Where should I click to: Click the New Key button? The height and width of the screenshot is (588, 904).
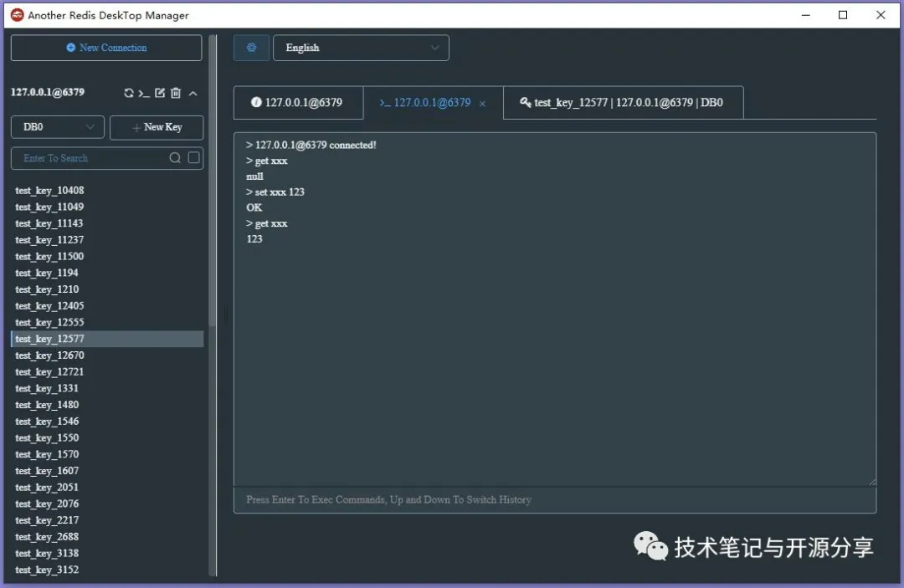click(157, 127)
